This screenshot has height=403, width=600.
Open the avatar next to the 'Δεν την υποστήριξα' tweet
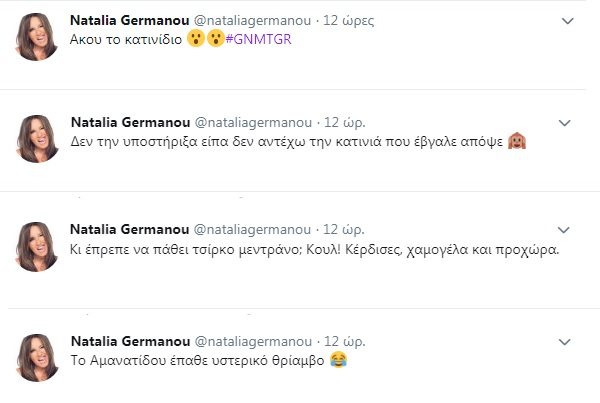39,139
